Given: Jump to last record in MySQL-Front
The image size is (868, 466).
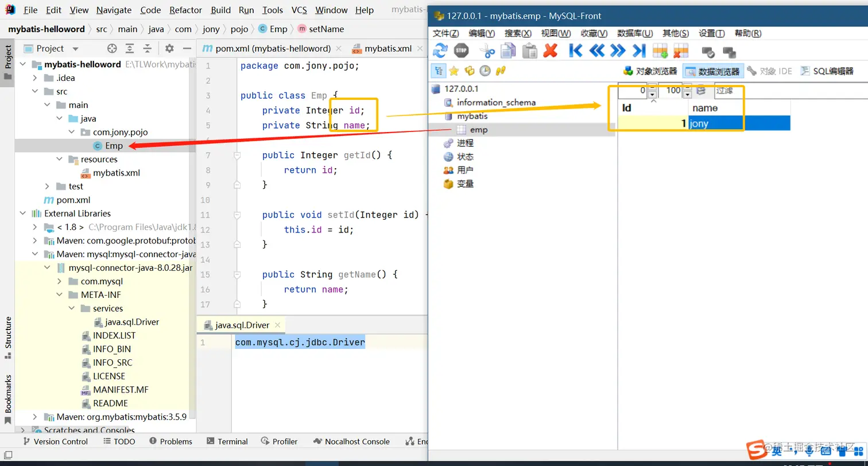Looking at the screenshot, I should coord(639,51).
